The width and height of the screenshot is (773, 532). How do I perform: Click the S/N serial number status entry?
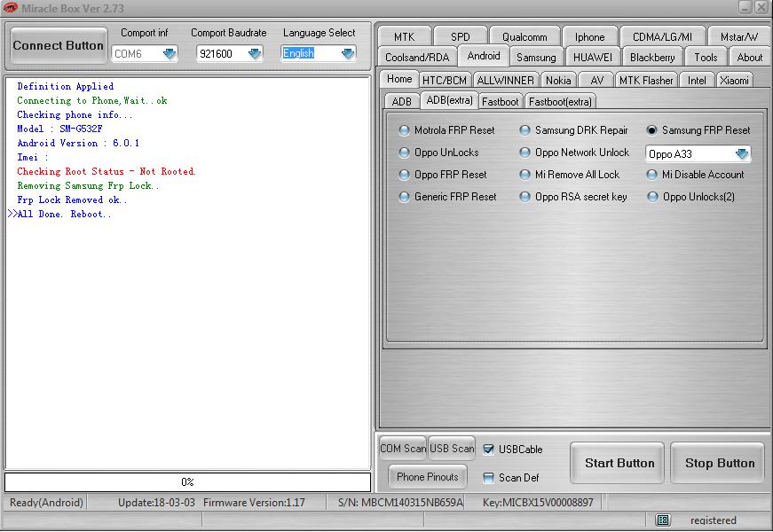[400, 503]
